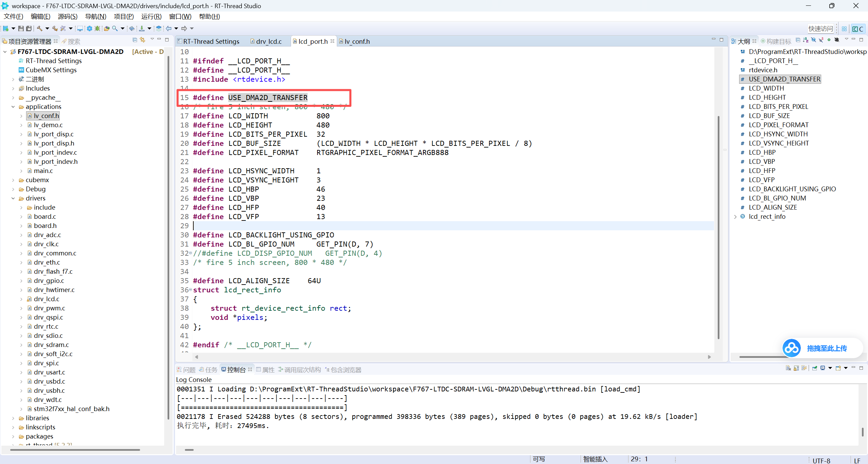Switch to the lv_conf.h editor tab
This screenshot has height=464, width=868.
pos(354,41)
